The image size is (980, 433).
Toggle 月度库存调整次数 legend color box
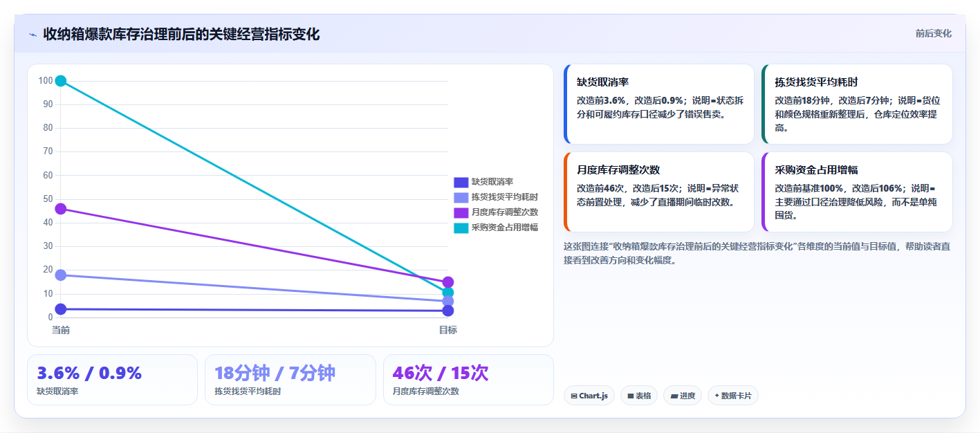tap(461, 212)
